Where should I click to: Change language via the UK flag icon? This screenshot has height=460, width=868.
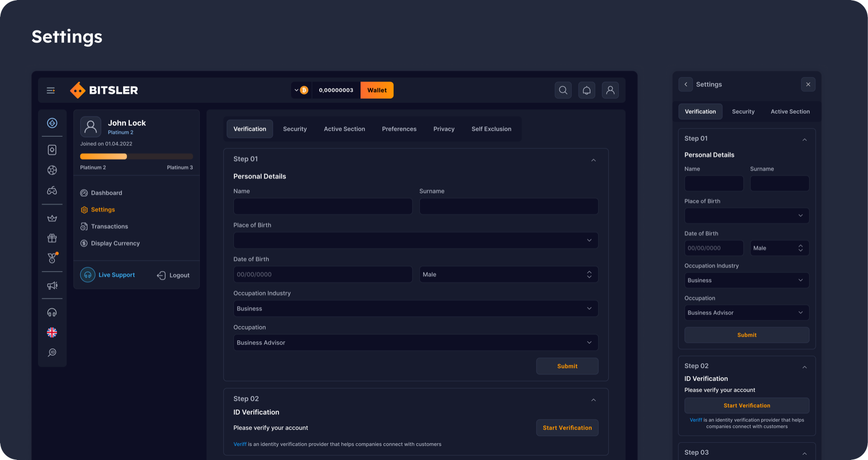[52, 333]
